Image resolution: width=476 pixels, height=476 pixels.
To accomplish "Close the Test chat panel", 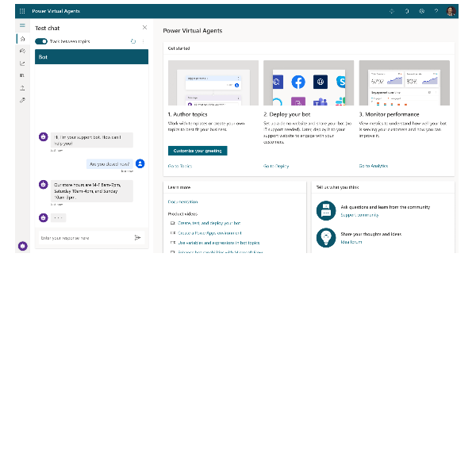I will pyautogui.click(x=145, y=28).
